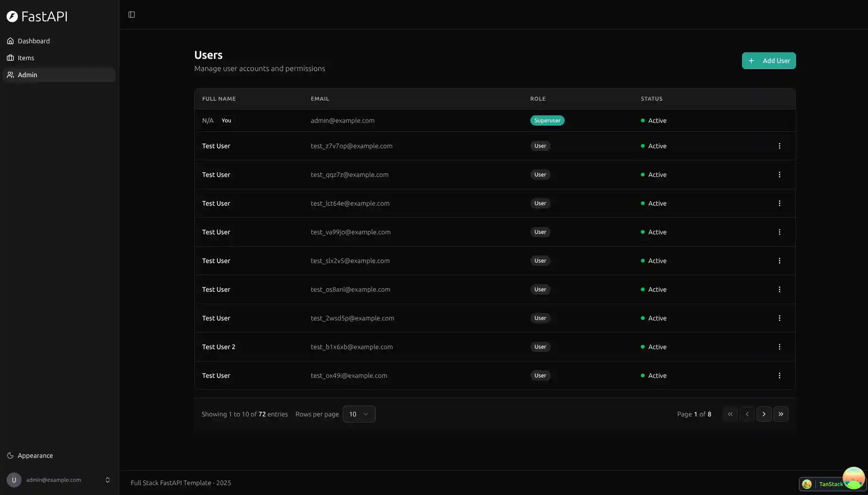Select Admin in the sidebar
Viewport: 868px width, 495px height.
tap(27, 74)
